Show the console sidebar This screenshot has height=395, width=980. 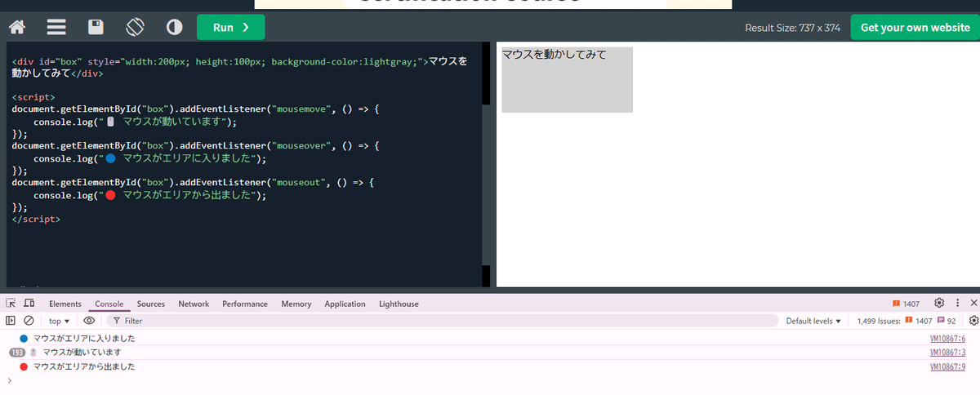[11, 321]
